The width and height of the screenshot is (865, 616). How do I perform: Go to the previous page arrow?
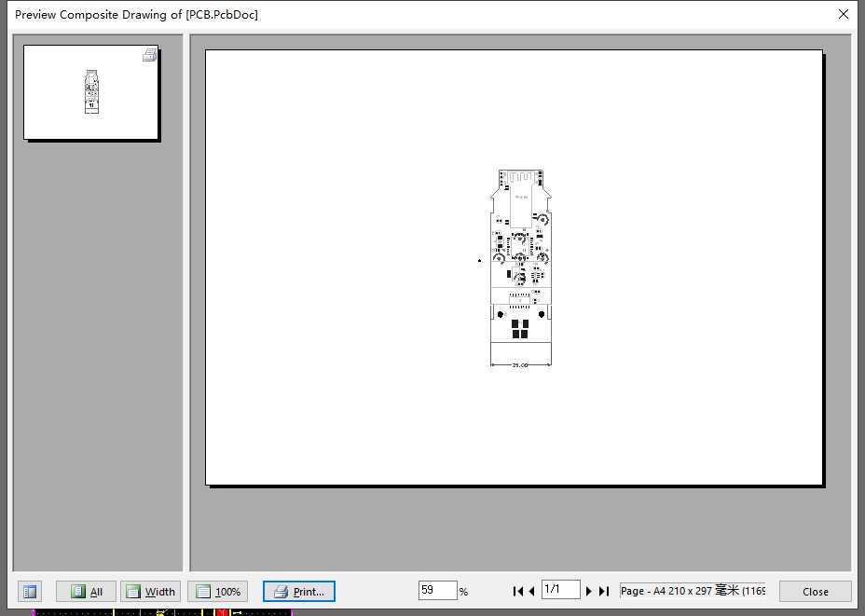532,591
